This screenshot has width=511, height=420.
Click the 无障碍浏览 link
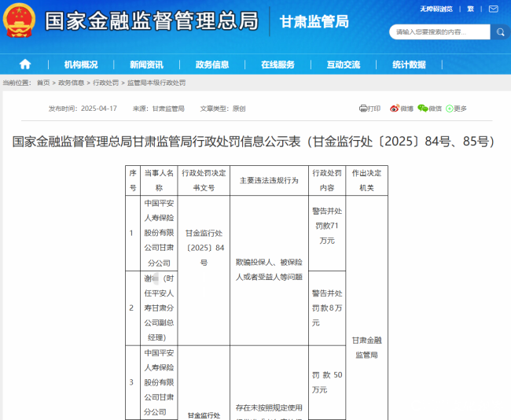(436, 9)
